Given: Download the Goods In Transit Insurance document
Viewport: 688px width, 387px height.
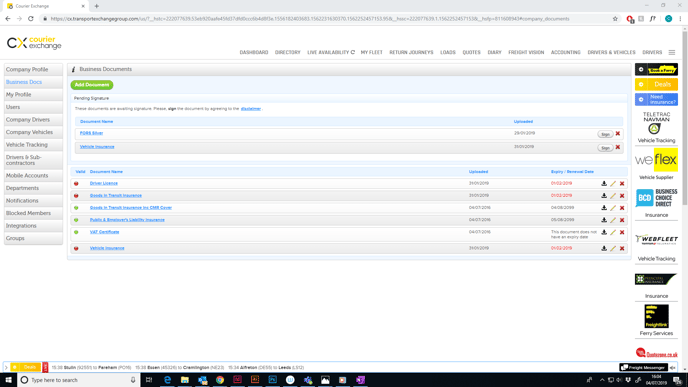Looking at the screenshot, I should click(604, 196).
